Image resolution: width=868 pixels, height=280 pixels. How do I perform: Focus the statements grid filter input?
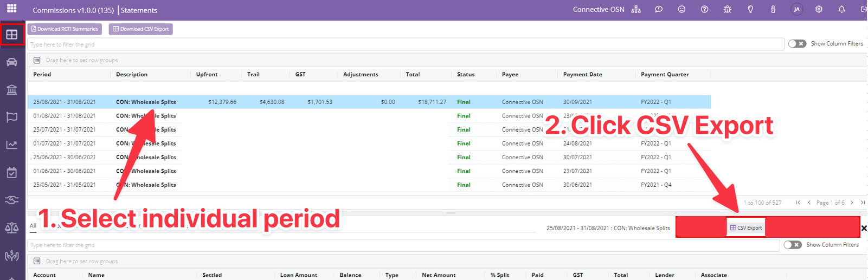[406, 44]
